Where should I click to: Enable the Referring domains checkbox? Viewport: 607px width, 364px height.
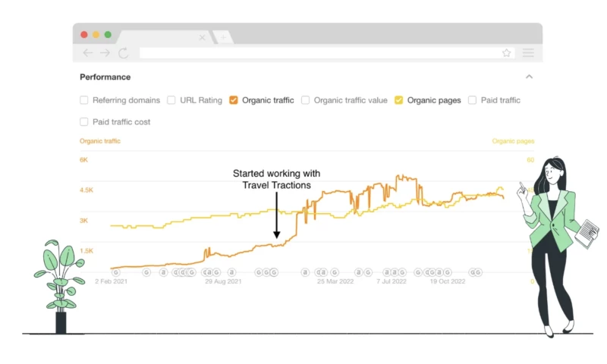coord(84,100)
